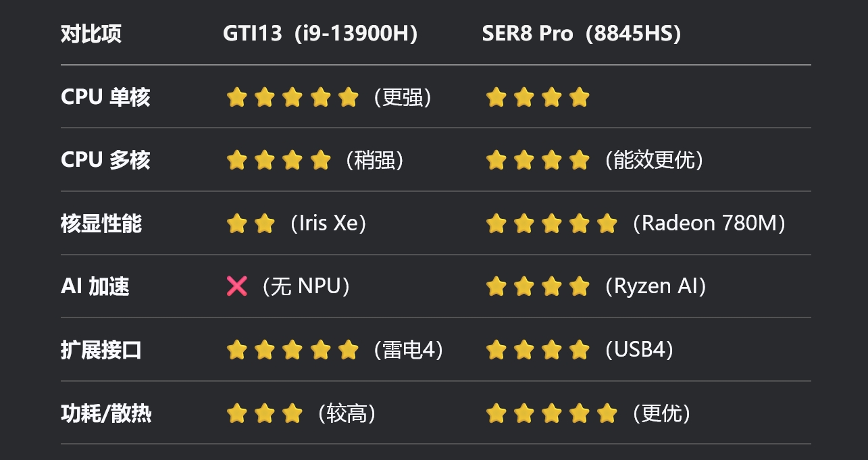Click the (更优) text in 功耗/散热 row
Viewport: 868px width, 460px height.
(x=661, y=413)
